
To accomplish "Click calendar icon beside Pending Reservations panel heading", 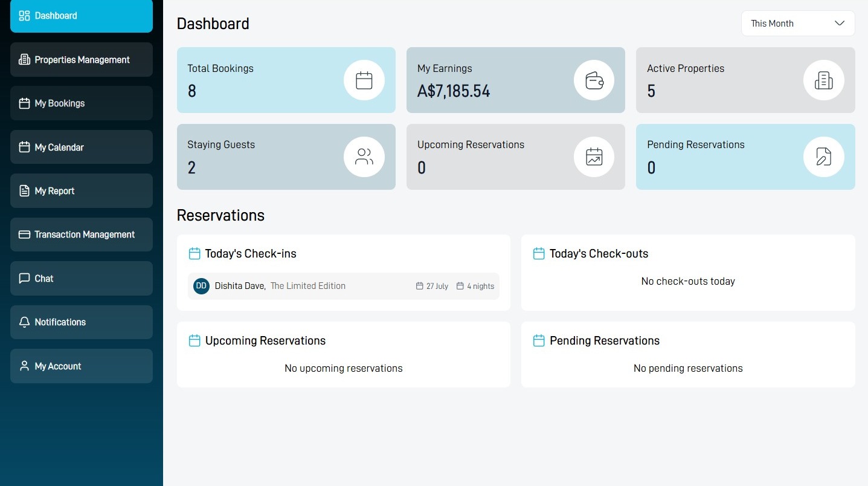I will point(539,341).
